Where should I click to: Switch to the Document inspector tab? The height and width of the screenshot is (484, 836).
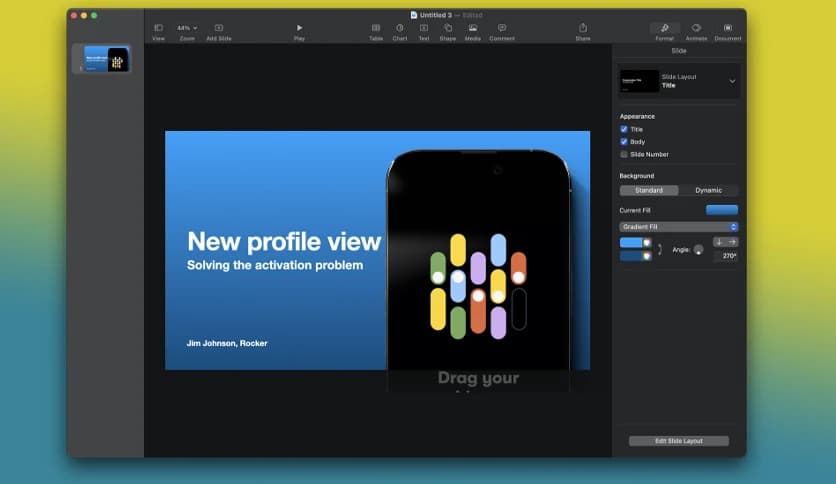[x=727, y=28]
